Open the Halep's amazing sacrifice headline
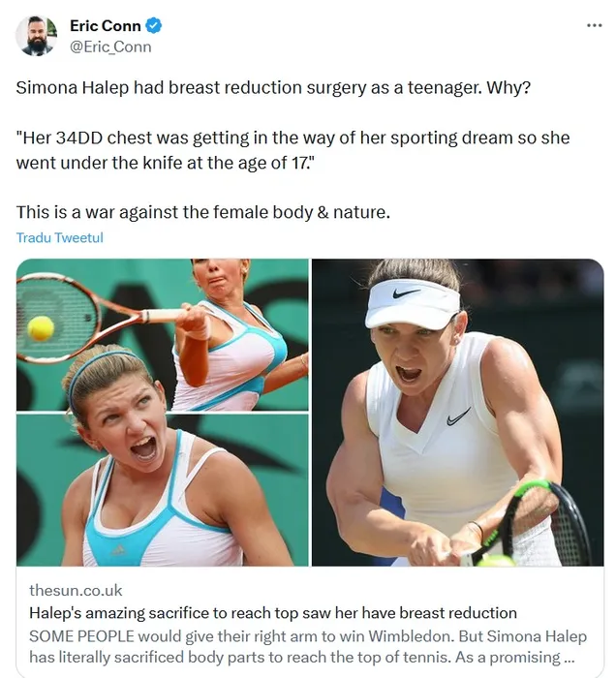This screenshot has width=616, height=678. (x=273, y=613)
